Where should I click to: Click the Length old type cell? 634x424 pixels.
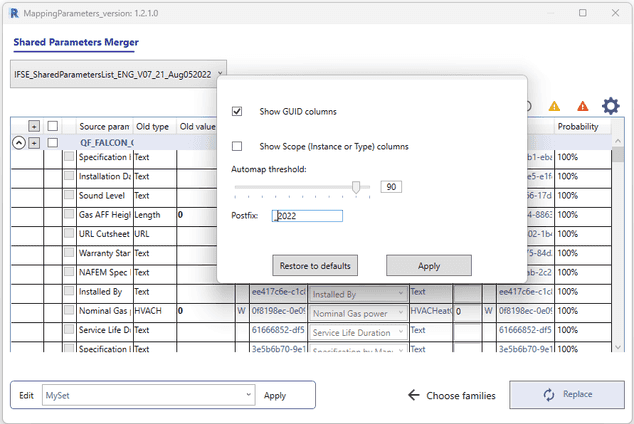pyautogui.click(x=154, y=215)
